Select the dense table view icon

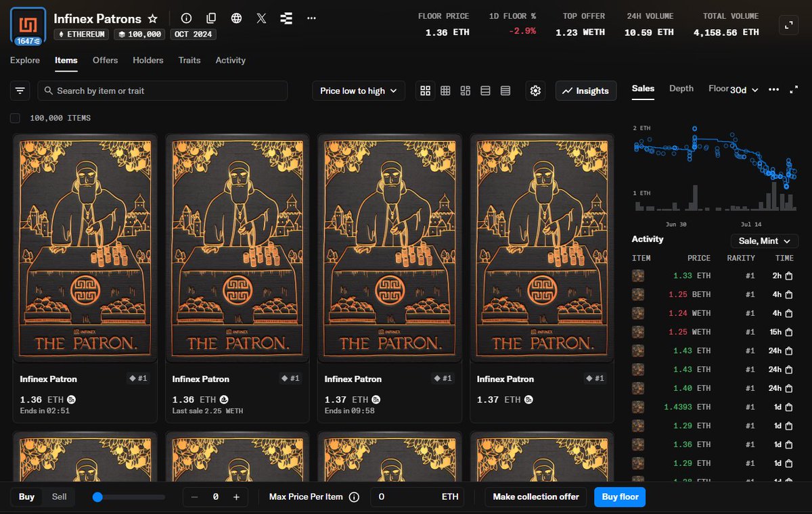click(x=505, y=91)
